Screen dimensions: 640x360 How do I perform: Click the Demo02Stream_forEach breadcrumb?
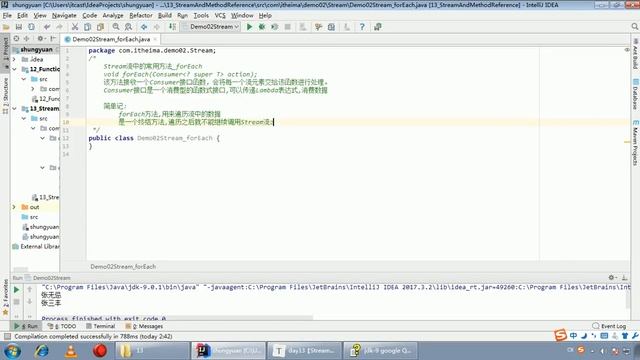123,267
